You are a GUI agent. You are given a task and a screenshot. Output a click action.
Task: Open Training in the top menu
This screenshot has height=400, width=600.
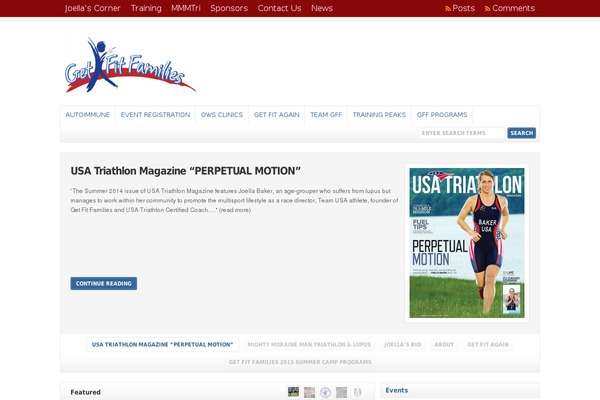[x=146, y=8]
